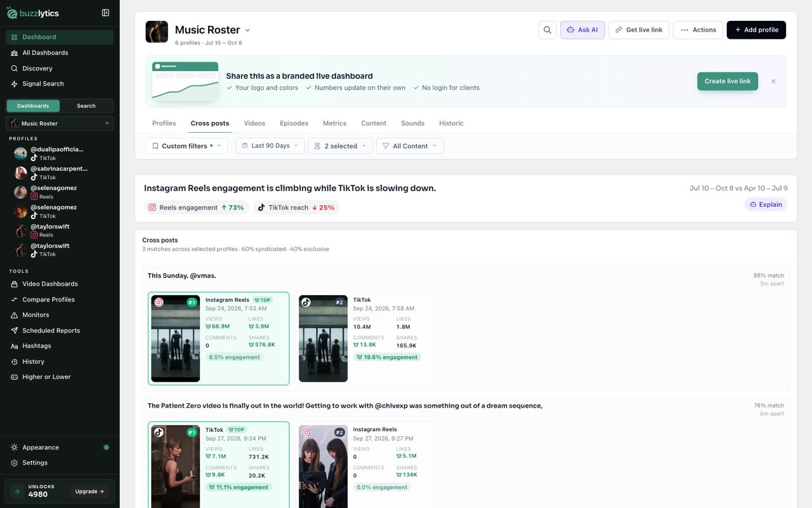This screenshot has width=812, height=508.
Task: Open the TikTok VMAs video thumbnail
Action: pos(324,338)
